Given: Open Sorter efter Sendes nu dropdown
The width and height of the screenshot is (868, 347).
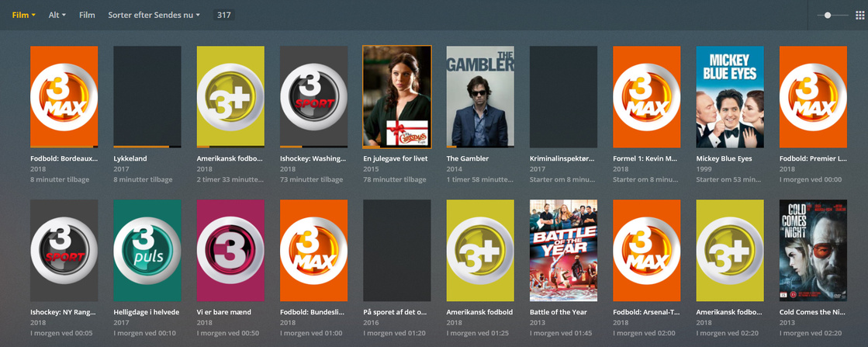Looking at the screenshot, I should tap(154, 15).
